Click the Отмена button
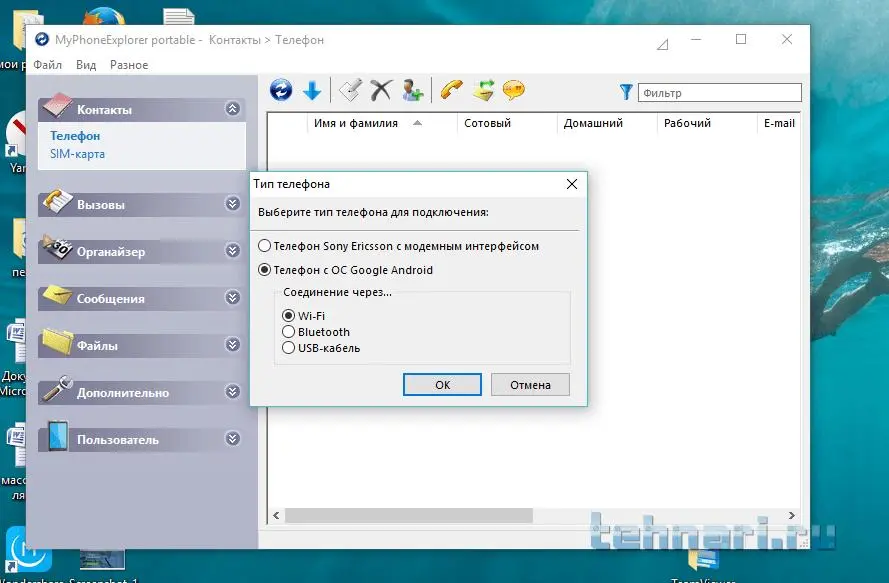The image size is (889, 583). 530,385
